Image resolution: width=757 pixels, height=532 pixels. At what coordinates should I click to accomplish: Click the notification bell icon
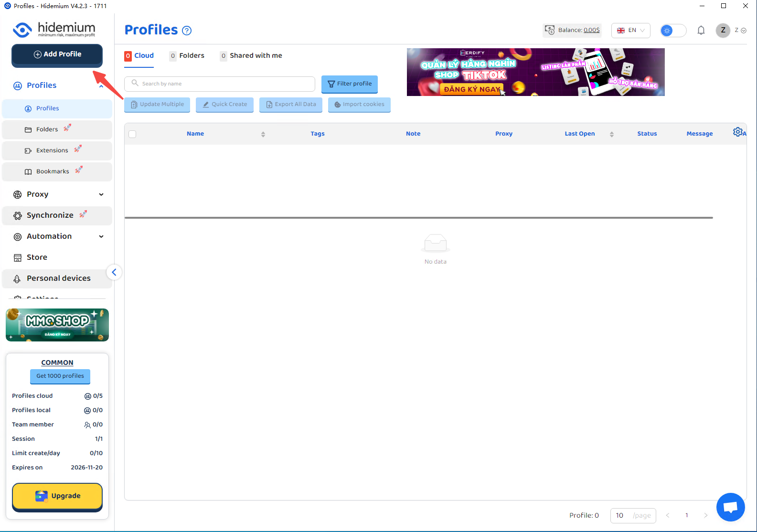click(x=701, y=31)
